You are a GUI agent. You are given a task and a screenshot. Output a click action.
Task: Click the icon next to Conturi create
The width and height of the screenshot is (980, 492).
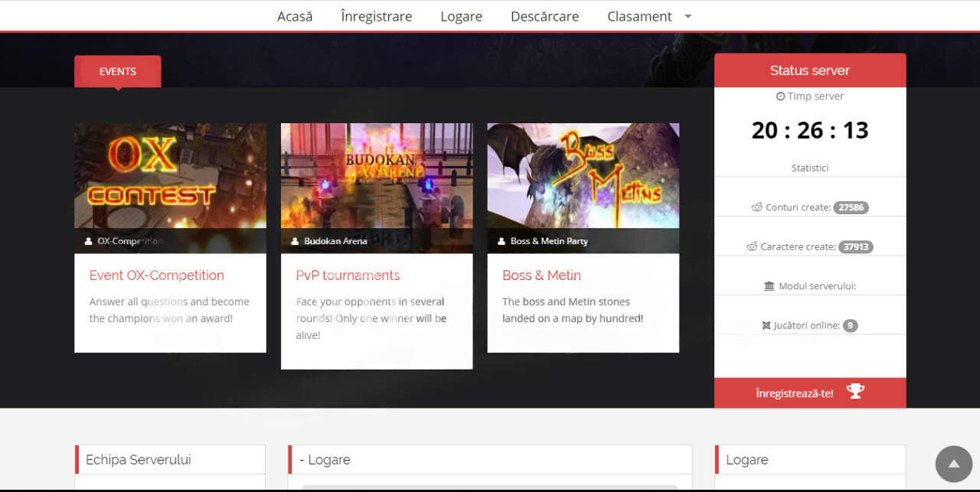pyautogui.click(x=756, y=207)
